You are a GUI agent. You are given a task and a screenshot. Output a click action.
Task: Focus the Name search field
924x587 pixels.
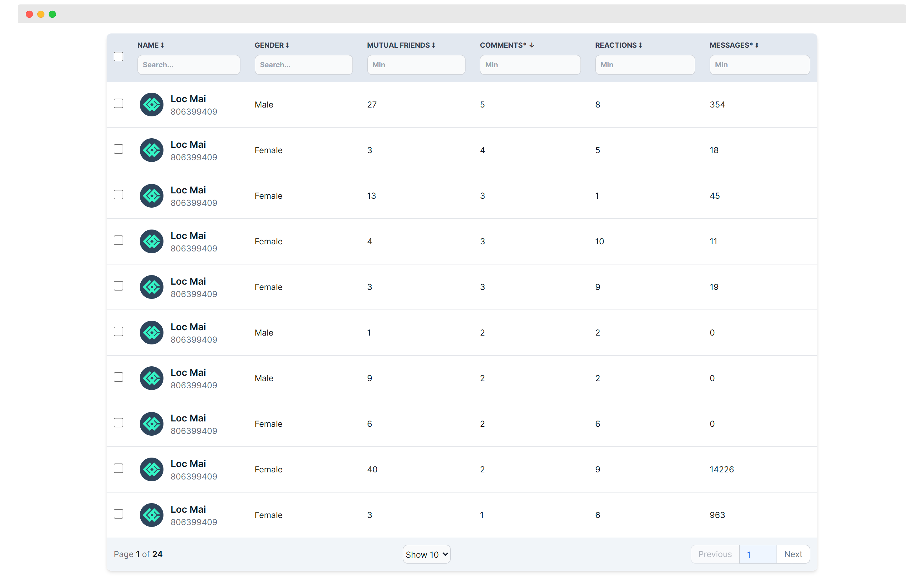pyautogui.click(x=189, y=65)
